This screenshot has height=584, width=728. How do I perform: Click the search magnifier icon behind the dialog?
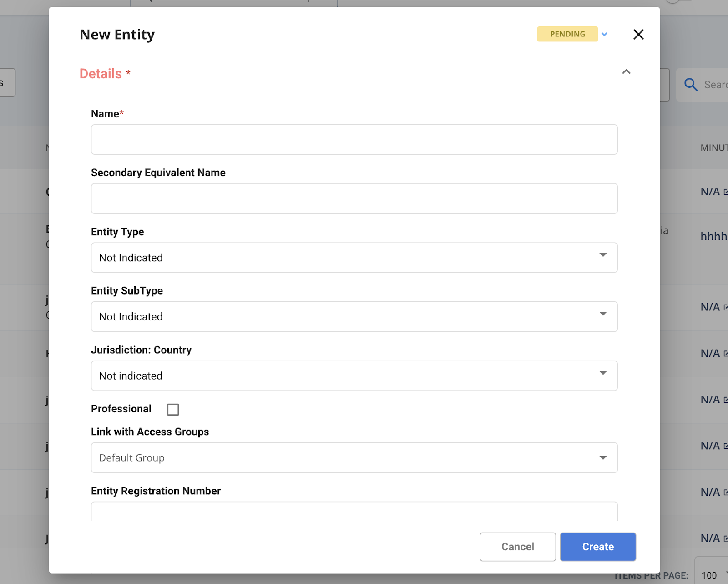691,84
